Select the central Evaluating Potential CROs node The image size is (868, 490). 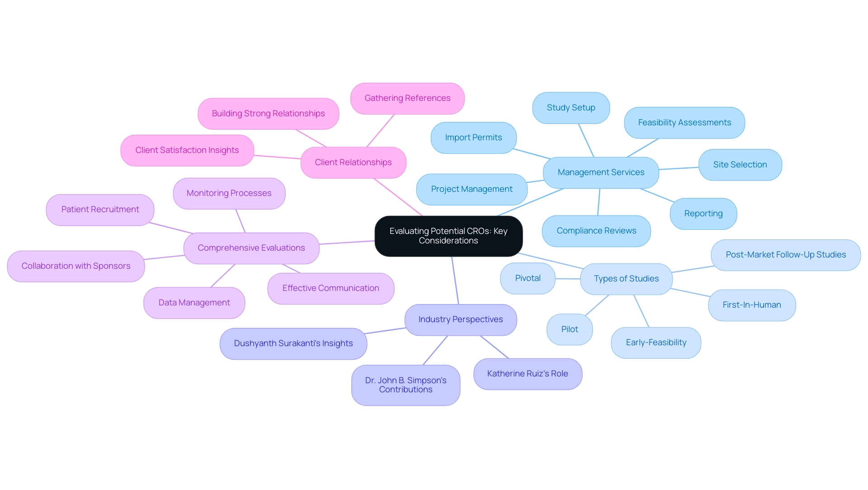tap(447, 235)
